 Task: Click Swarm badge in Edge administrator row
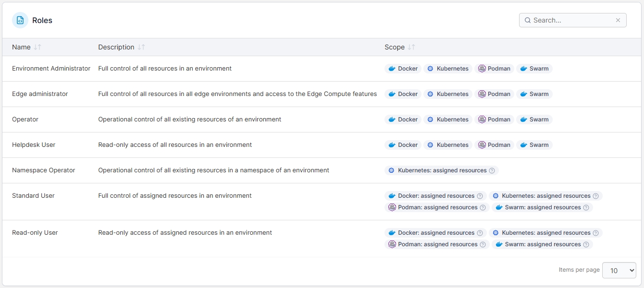534,94
